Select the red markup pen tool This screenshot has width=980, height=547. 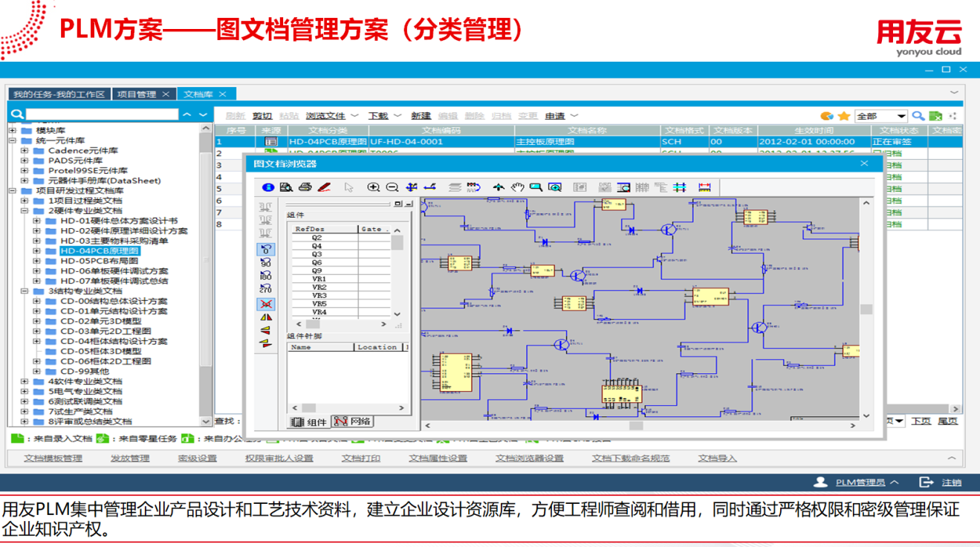[324, 188]
